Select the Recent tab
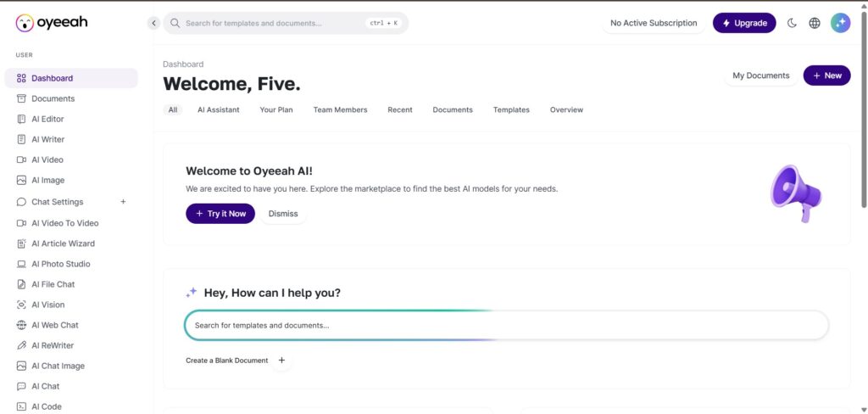 click(400, 109)
